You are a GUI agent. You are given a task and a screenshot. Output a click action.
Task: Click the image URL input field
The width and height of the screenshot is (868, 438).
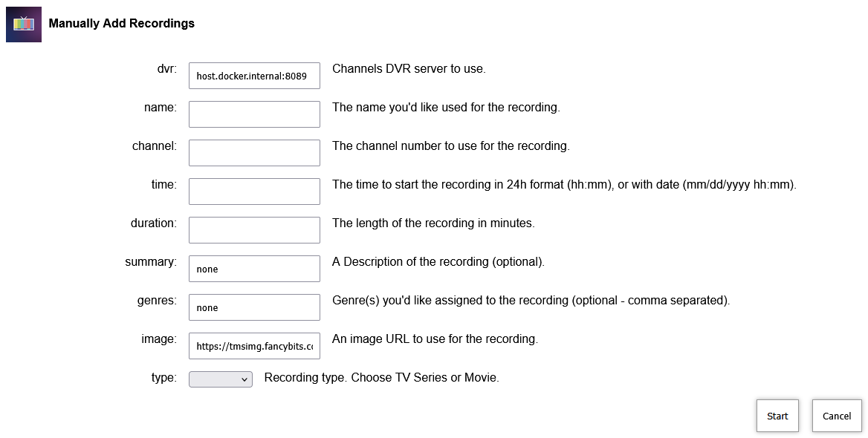[x=254, y=346]
